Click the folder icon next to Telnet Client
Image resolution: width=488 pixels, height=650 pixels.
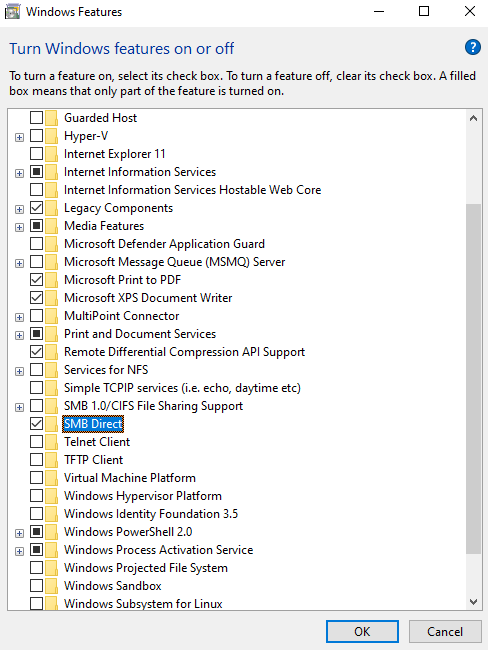click(x=51, y=442)
